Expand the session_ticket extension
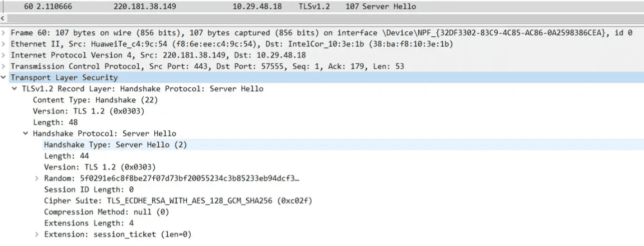The image size is (644, 246). (36, 235)
